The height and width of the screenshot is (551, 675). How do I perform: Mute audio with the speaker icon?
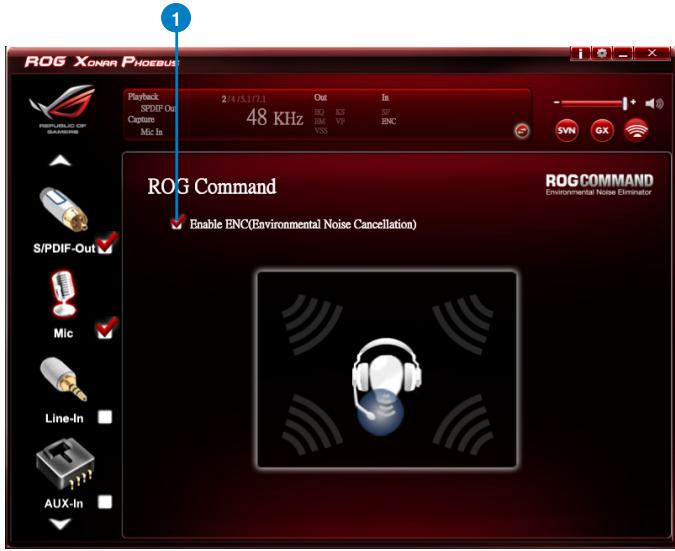point(654,103)
